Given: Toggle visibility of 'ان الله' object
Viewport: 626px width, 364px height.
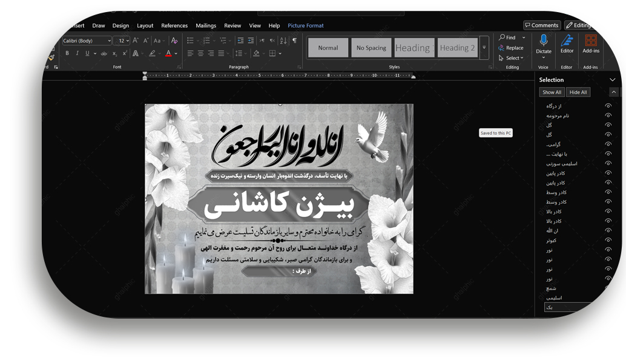Looking at the screenshot, I should pyautogui.click(x=608, y=230).
